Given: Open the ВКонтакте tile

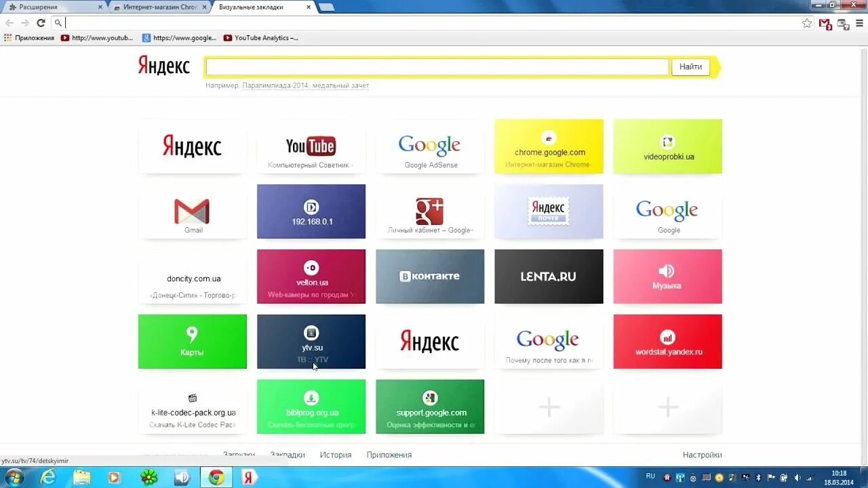Looking at the screenshot, I should [x=430, y=277].
